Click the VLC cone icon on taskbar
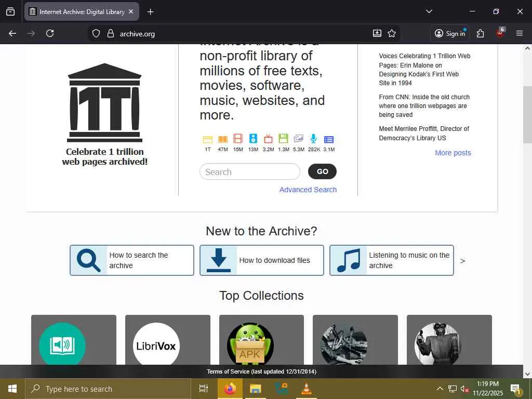Image resolution: width=532 pixels, height=399 pixels. [x=307, y=389]
